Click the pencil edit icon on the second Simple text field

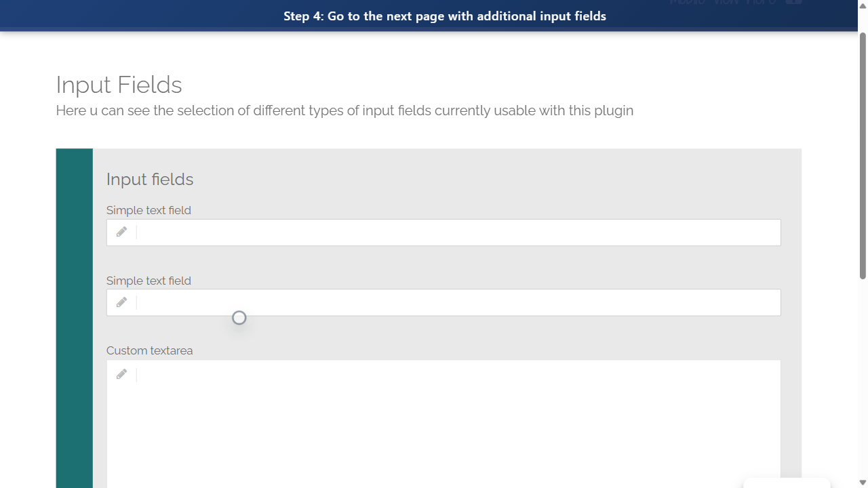pos(121,302)
